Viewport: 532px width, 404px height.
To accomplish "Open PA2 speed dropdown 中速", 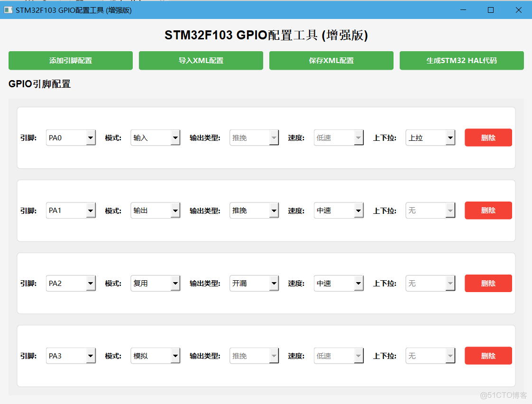I will (x=339, y=283).
